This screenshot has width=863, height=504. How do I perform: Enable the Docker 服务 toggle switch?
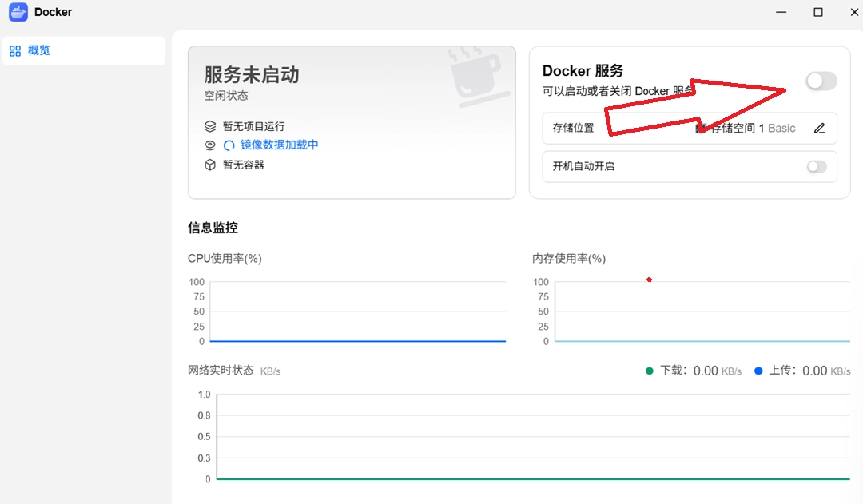pos(821,81)
